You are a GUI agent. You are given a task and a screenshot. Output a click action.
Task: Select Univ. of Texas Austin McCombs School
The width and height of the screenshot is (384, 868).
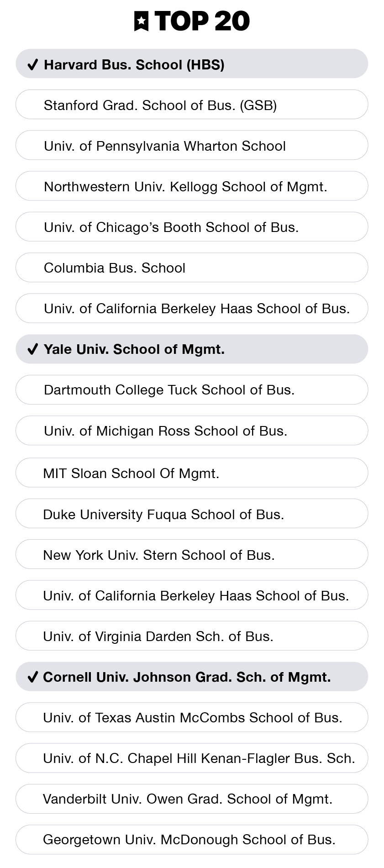pyautogui.click(x=192, y=717)
